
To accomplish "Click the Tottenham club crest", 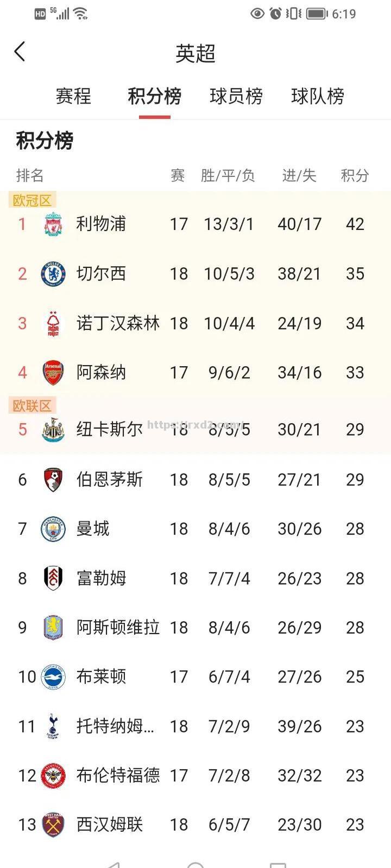I will [x=53, y=726].
